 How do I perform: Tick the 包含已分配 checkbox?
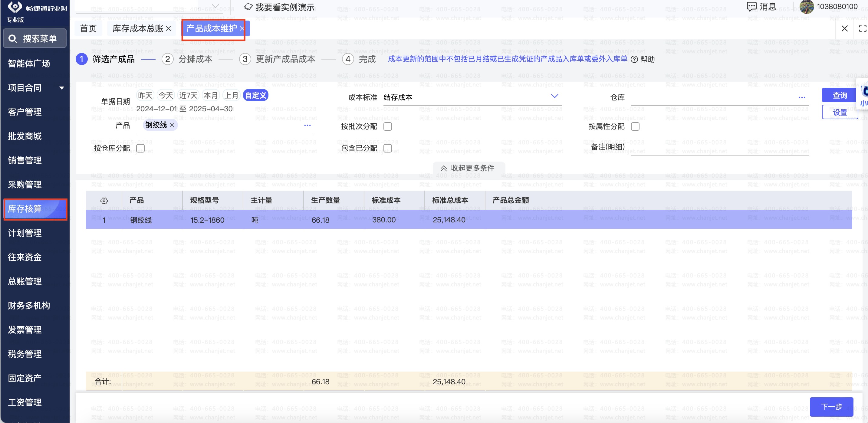[387, 148]
